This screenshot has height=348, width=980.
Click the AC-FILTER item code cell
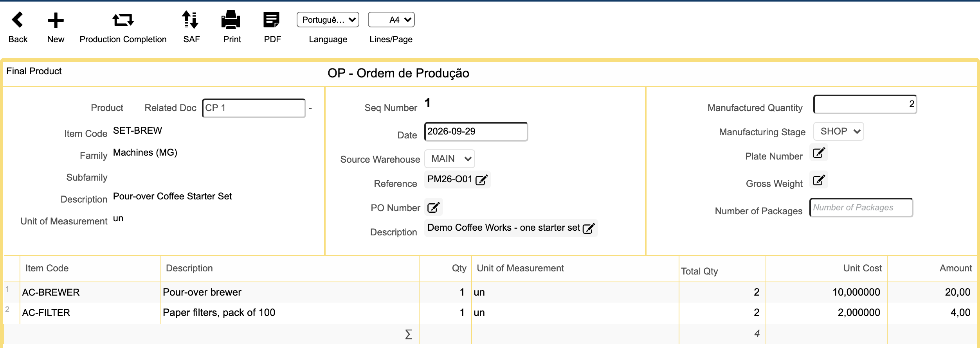coord(90,312)
